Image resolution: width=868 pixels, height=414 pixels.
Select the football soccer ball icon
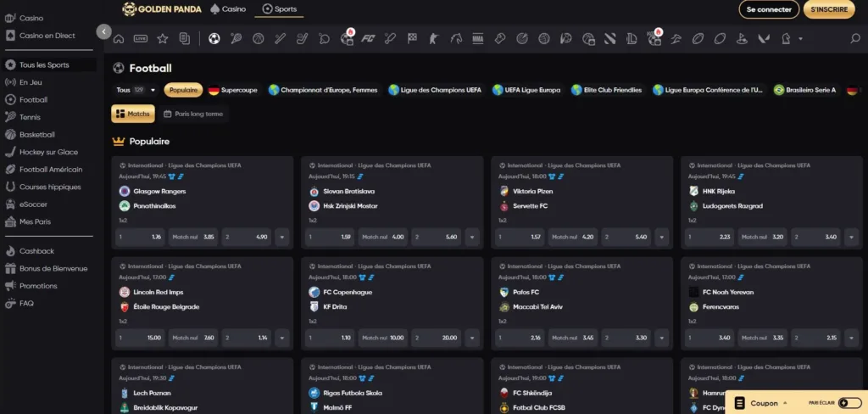click(214, 39)
